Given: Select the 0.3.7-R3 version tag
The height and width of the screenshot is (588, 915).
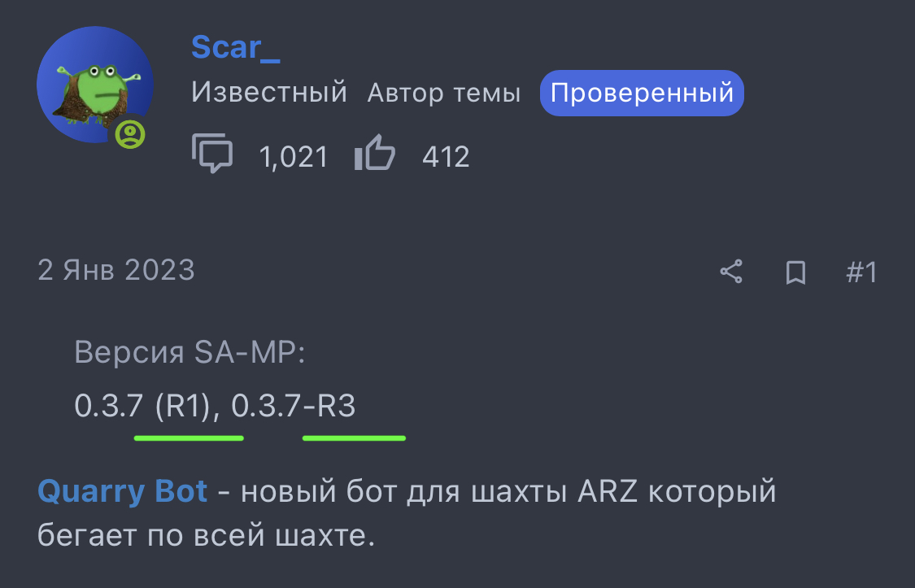Looking at the screenshot, I should (294, 405).
